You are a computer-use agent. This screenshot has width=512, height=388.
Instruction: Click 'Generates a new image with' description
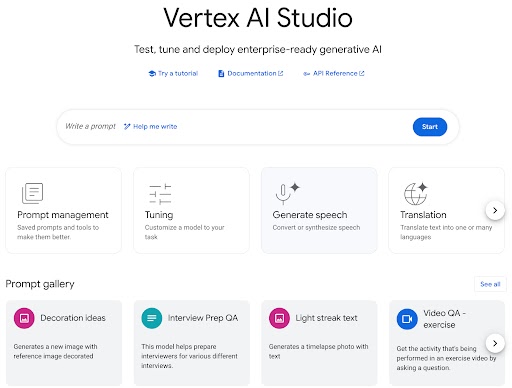[x=55, y=351]
